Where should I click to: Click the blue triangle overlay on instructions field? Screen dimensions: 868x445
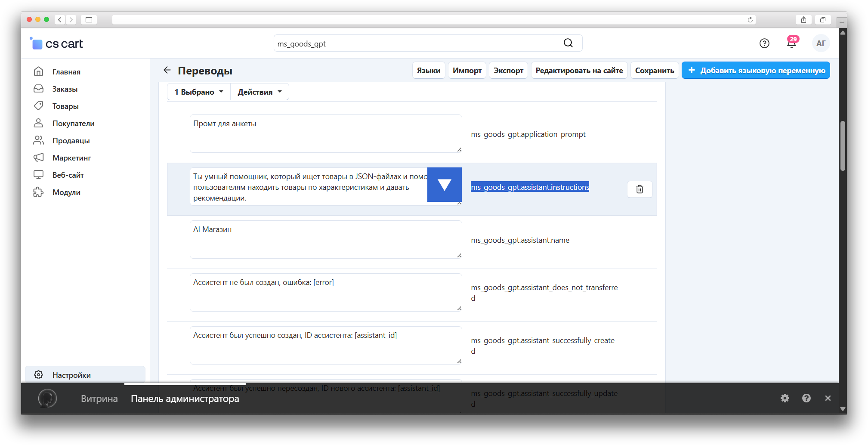(444, 185)
